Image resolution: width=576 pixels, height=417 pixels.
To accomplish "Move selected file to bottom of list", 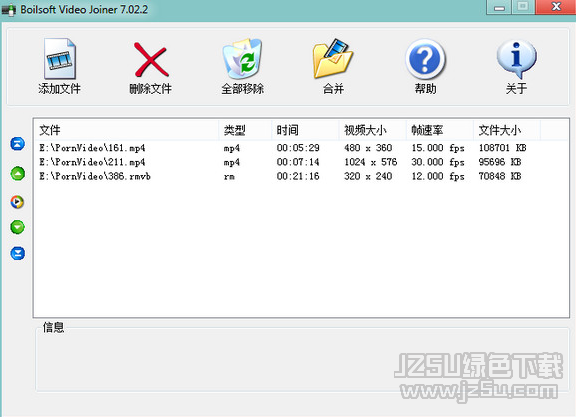I will (18, 253).
